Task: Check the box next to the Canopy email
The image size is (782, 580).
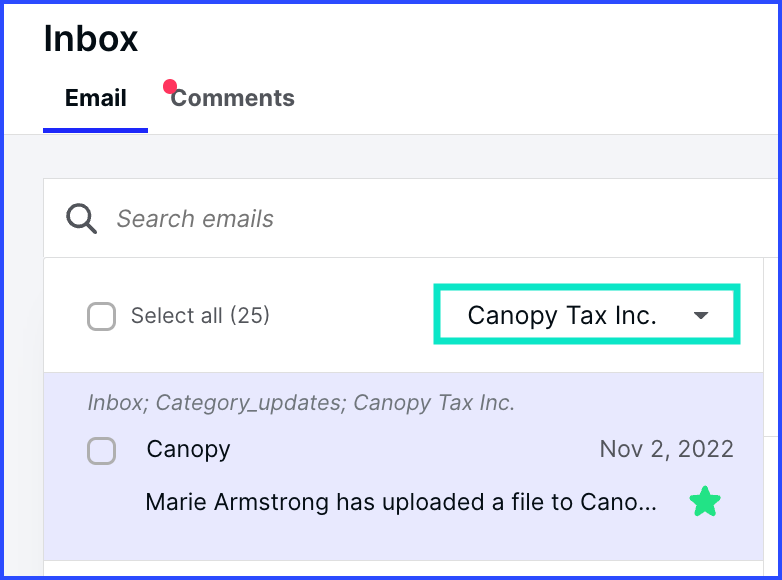Action: click(x=101, y=451)
